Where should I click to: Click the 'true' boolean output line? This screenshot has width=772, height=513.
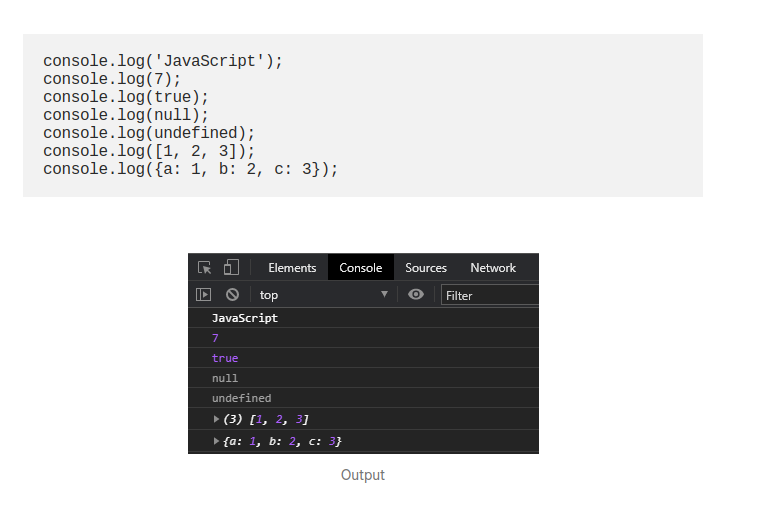click(x=225, y=358)
